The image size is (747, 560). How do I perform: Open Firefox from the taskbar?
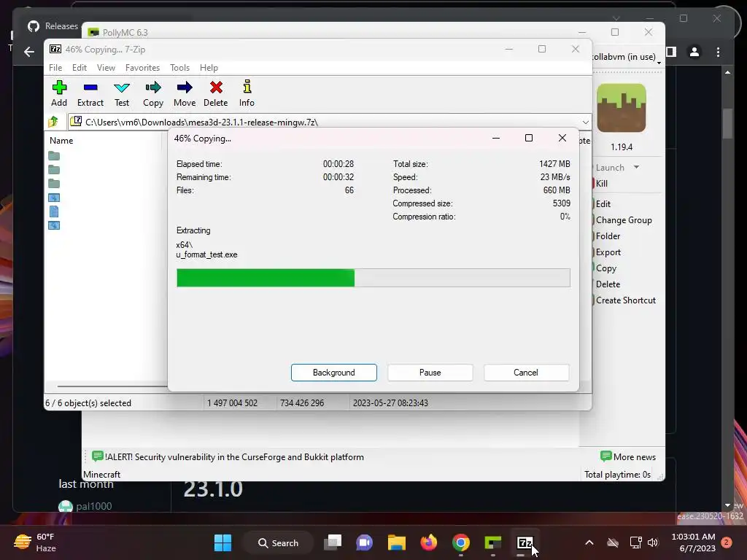(x=429, y=542)
